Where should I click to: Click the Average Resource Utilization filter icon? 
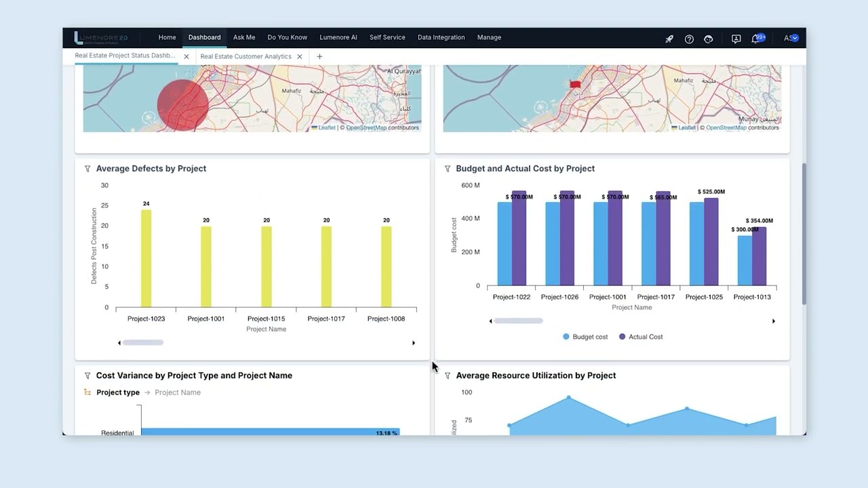click(x=448, y=375)
